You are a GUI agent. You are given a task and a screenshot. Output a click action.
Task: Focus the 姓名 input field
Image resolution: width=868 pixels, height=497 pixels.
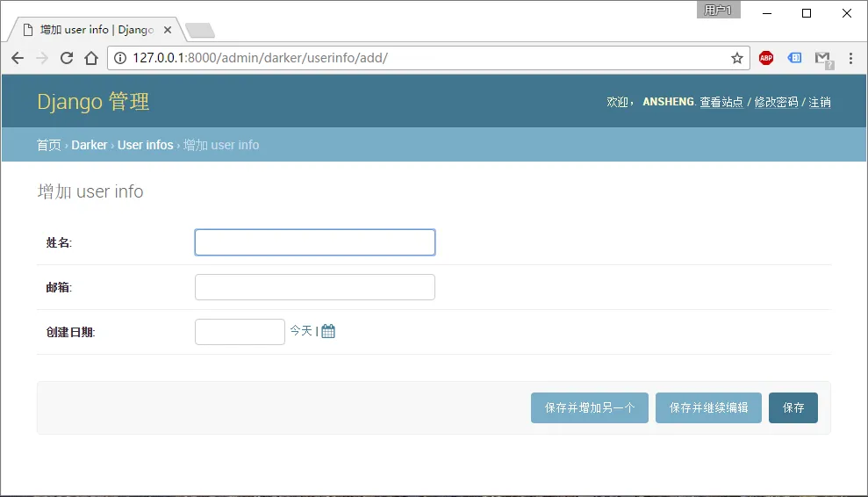(315, 242)
